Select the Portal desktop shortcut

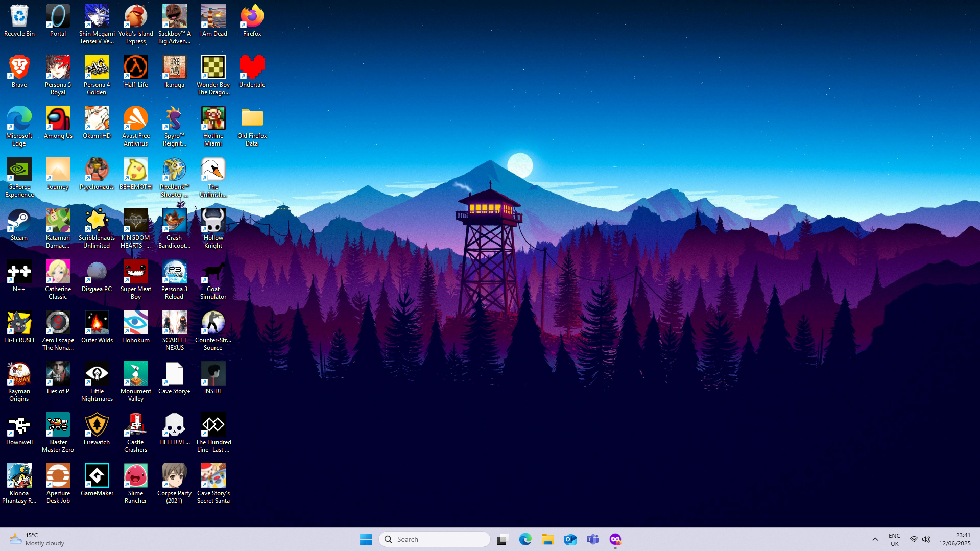[58, 16]
